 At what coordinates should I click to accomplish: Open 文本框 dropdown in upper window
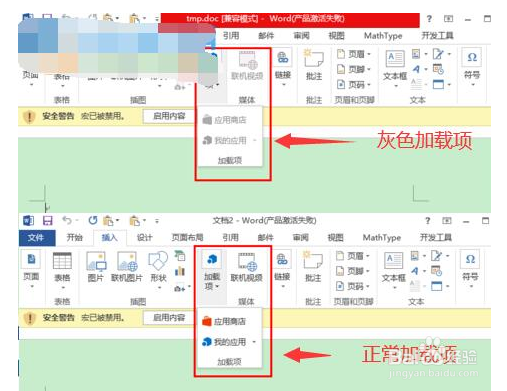395,68
